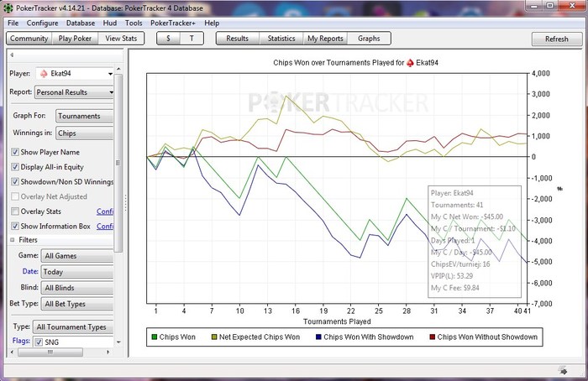Image resolution: width=588 pixels, height=381 pixels.
Task: Open Bet Type dropdown All Bet Types
Action: pos(77,304)
